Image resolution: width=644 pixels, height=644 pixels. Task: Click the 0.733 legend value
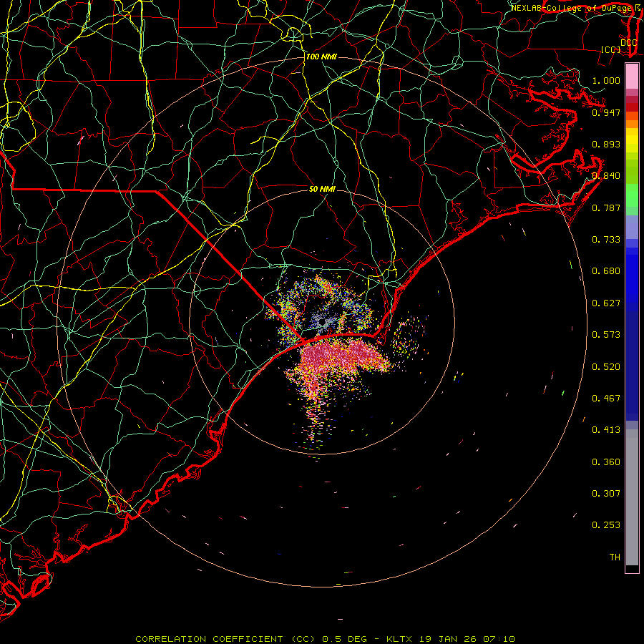pyautogui.click(x=606, y=240)
